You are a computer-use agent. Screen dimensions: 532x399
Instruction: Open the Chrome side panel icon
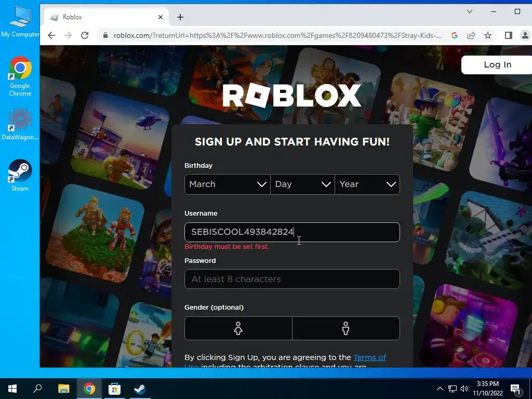click(508, 35)
